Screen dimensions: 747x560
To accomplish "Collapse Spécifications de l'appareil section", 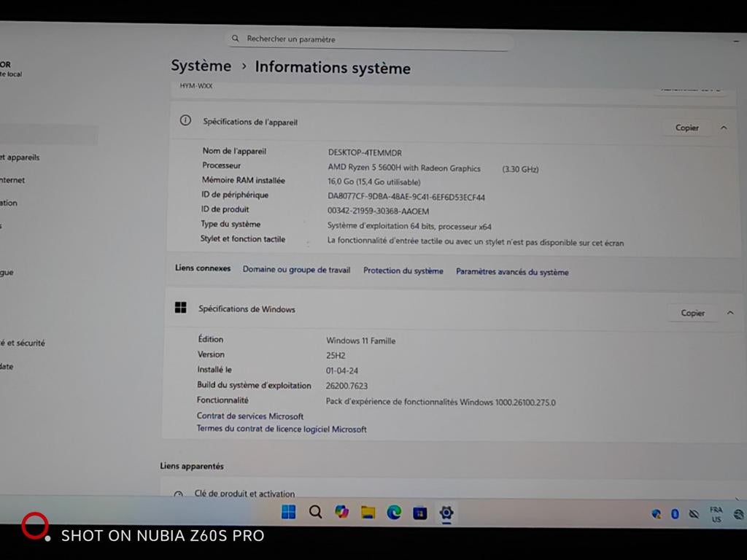I will tap(724, 128).
